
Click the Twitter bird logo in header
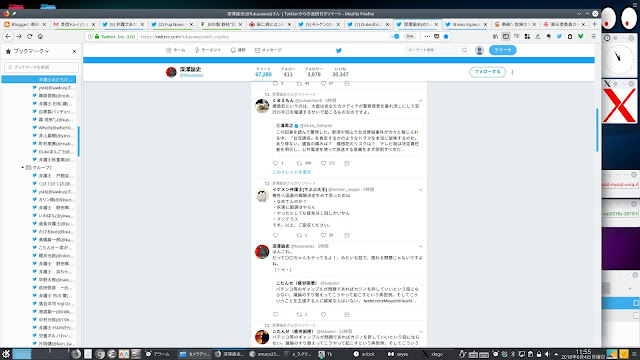point(338,50)
